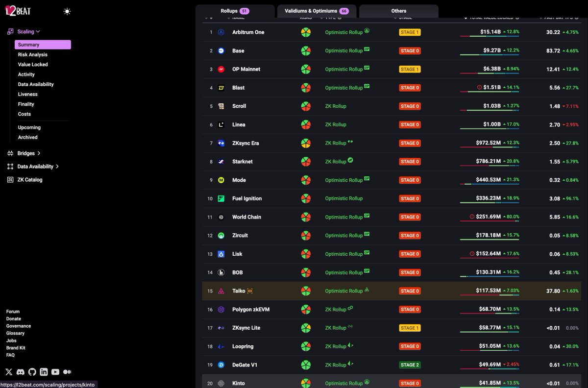Open Value Locked in the sidebar
Image resolution: width=588 pixels, height=388 pixels.
tap(33, 65)
